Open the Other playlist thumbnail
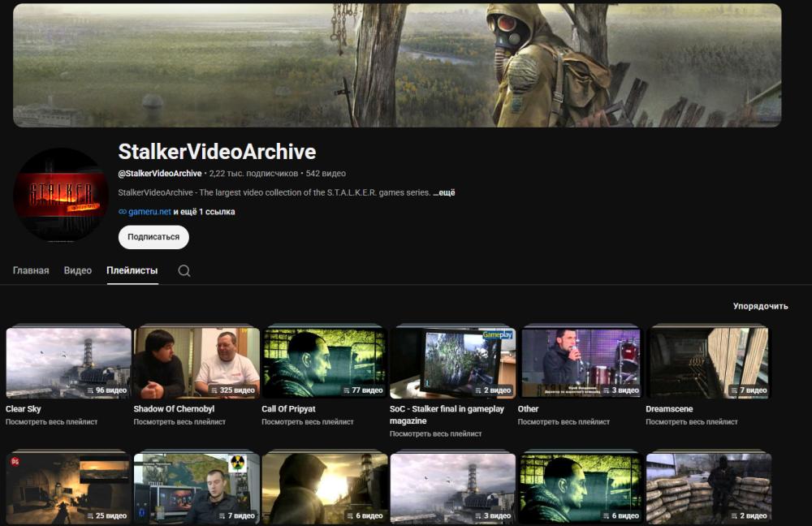The image size is (812, 526). point(581,362)
